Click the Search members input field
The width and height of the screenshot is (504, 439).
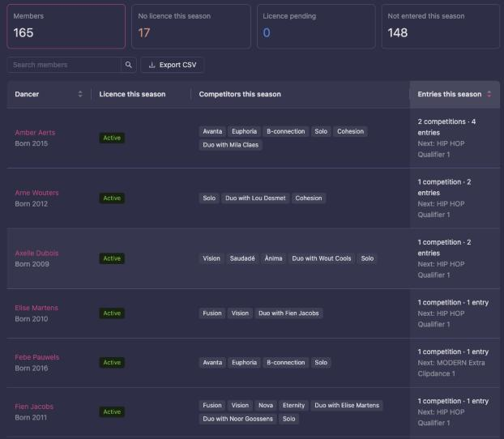pos(64,65)
